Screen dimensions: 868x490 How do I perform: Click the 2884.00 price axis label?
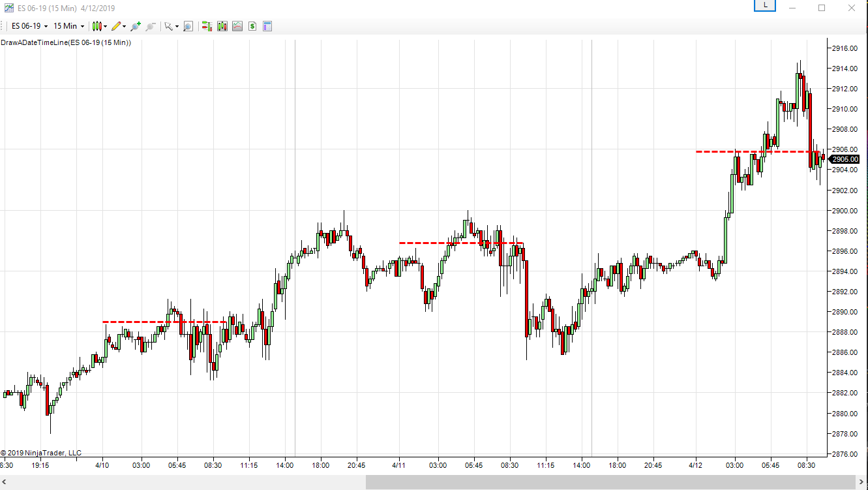845,373
